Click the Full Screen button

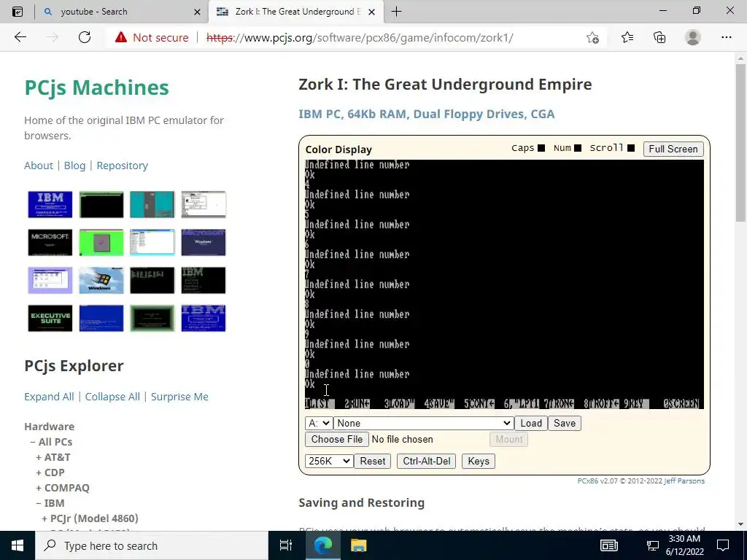(673, 149)
